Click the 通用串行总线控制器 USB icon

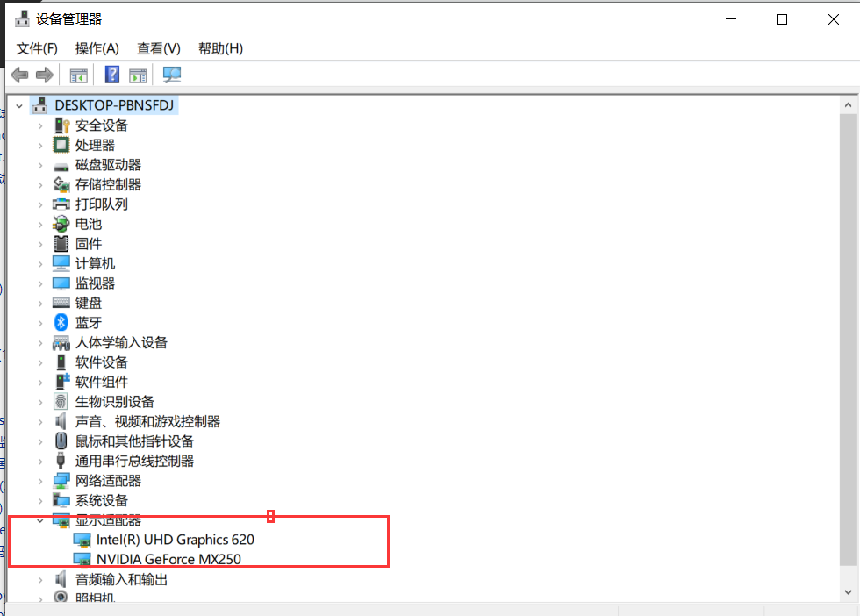(61, 461)
